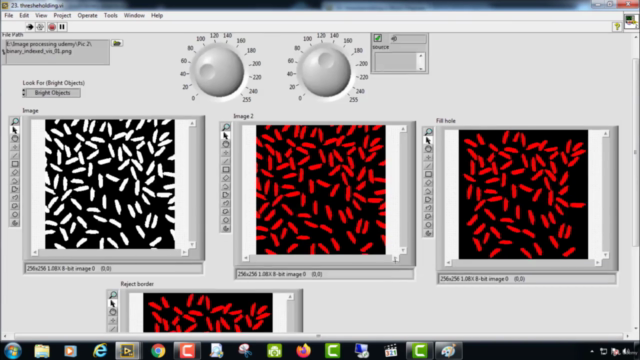Select Rotated Rectangle tool in Image palette
The height and width of the screenshot is (360, 640).
tap(15, 172)
